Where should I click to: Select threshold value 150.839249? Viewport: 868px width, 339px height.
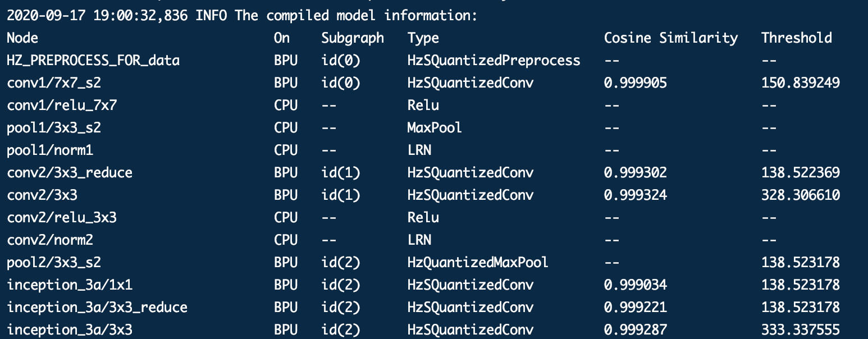801,83
